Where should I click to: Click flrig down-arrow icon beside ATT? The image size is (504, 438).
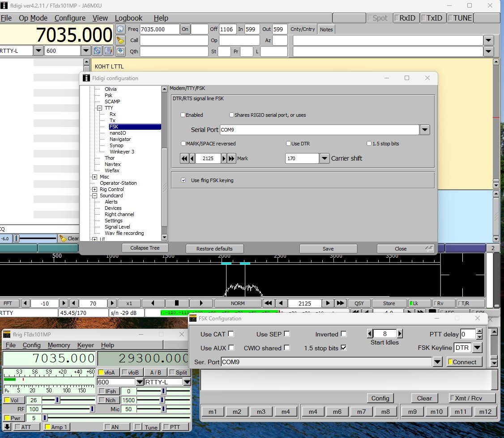[x=7, y=427]
